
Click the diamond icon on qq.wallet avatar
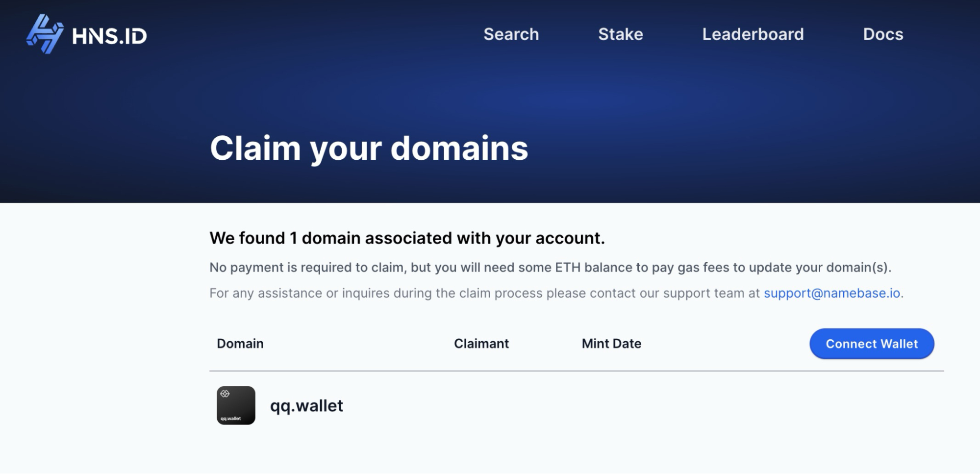pyautogui.click(x=225, y=393)
